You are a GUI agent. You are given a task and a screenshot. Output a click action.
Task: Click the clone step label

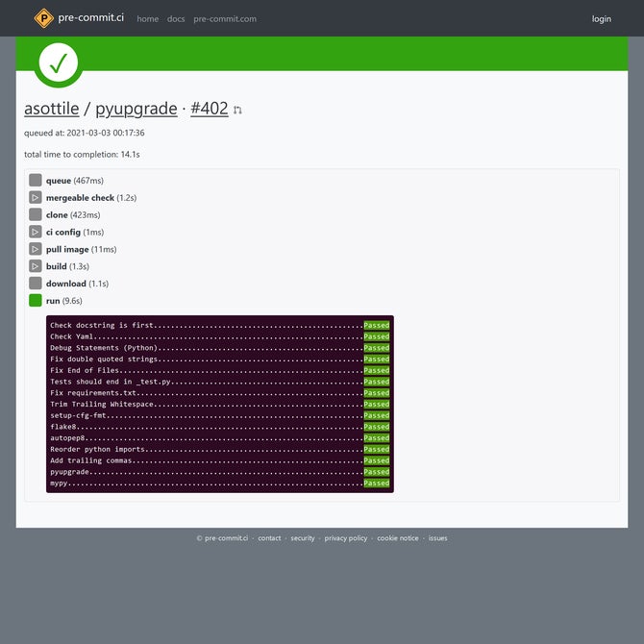coord(57,214)
